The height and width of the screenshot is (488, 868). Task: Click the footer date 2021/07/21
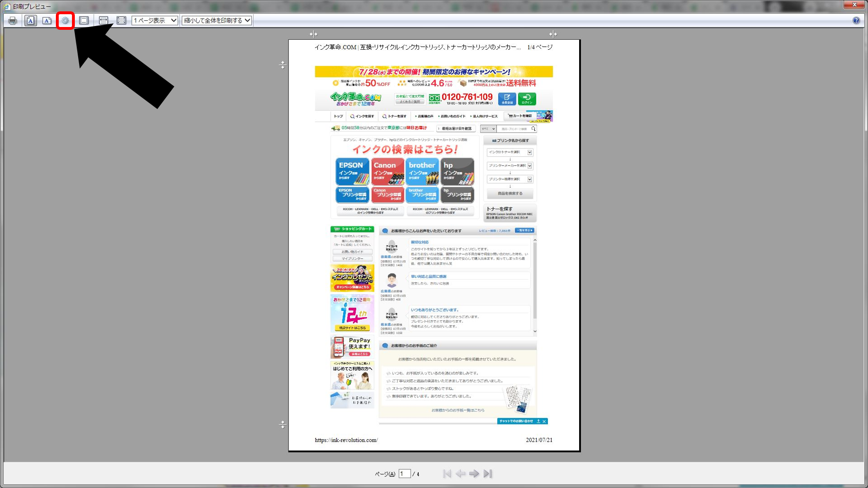point(539,440)
